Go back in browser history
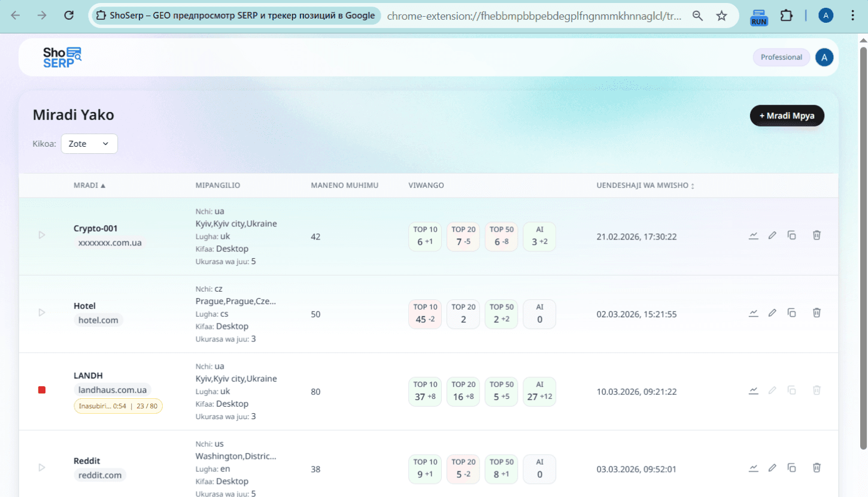This screenshot has height=497, width=868. [x=16, y=16]
